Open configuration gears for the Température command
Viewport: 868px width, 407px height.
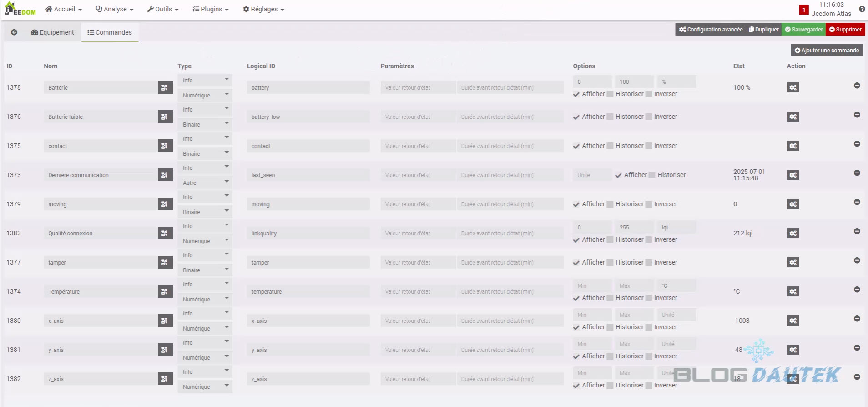point(792,291)
